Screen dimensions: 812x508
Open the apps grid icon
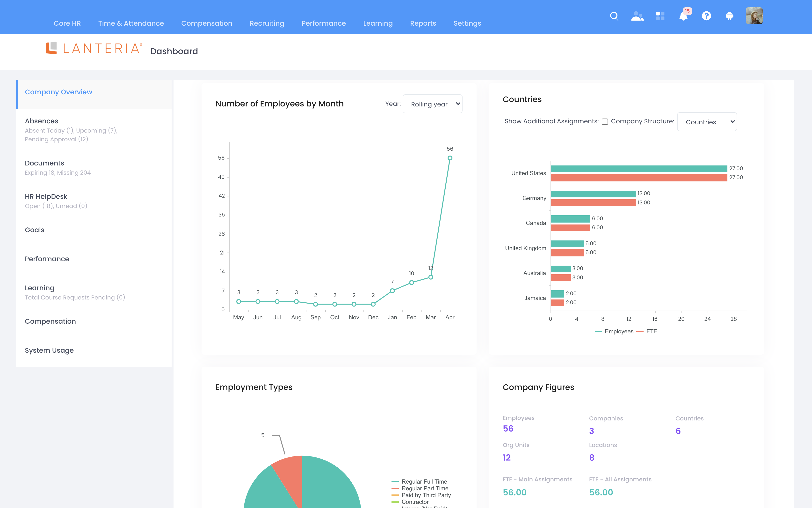point(660,16)
